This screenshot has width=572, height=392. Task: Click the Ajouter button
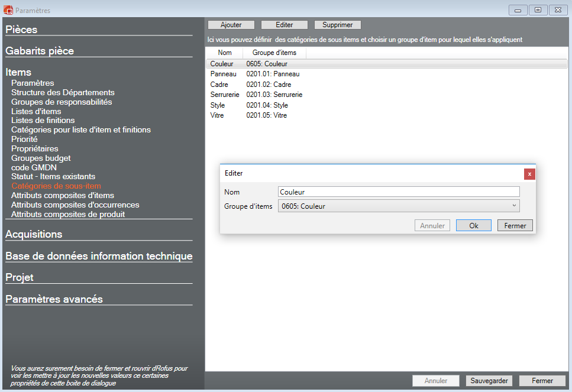click(231, 25)
